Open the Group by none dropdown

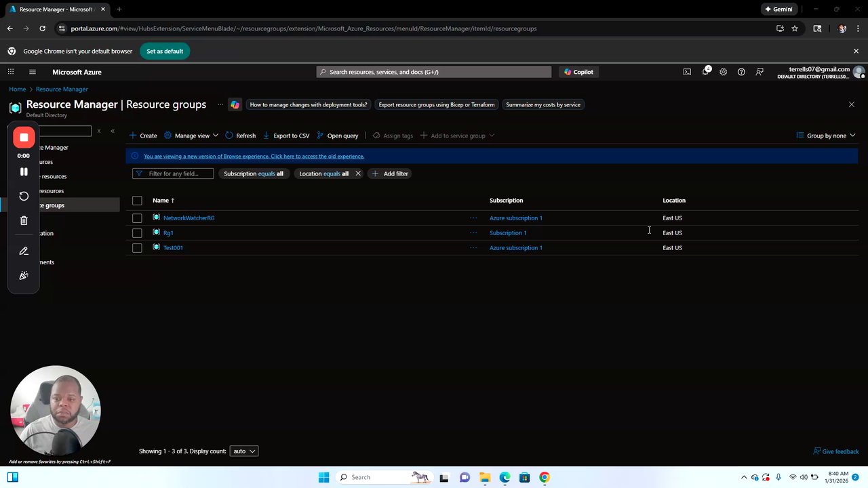pos(826,136)
